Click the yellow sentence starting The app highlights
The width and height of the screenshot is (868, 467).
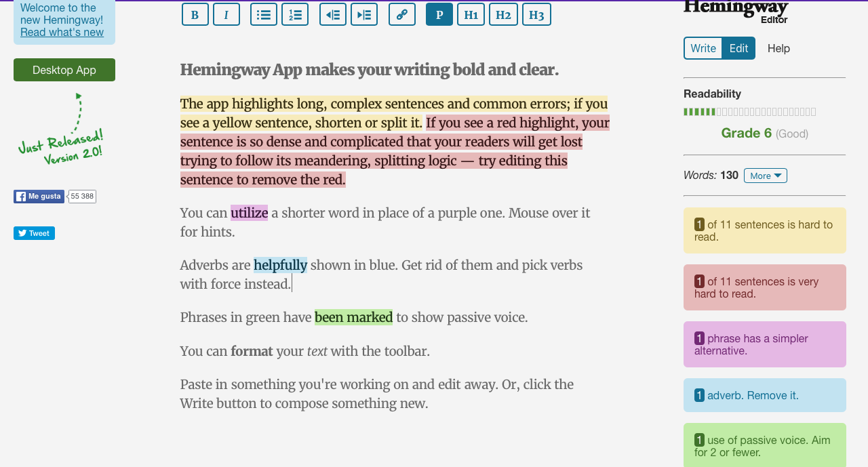click(393, 113)
